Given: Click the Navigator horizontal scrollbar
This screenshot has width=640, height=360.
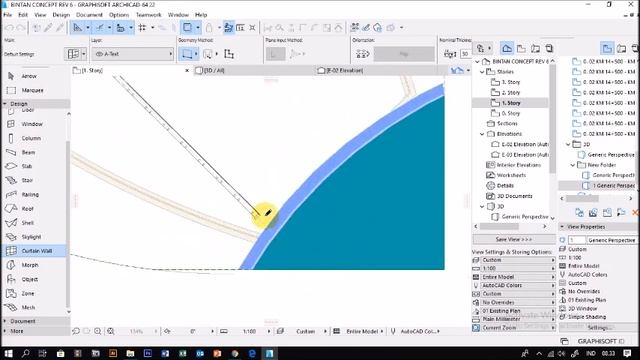Looking at the screenshot, I should click(x=500, y=226).
